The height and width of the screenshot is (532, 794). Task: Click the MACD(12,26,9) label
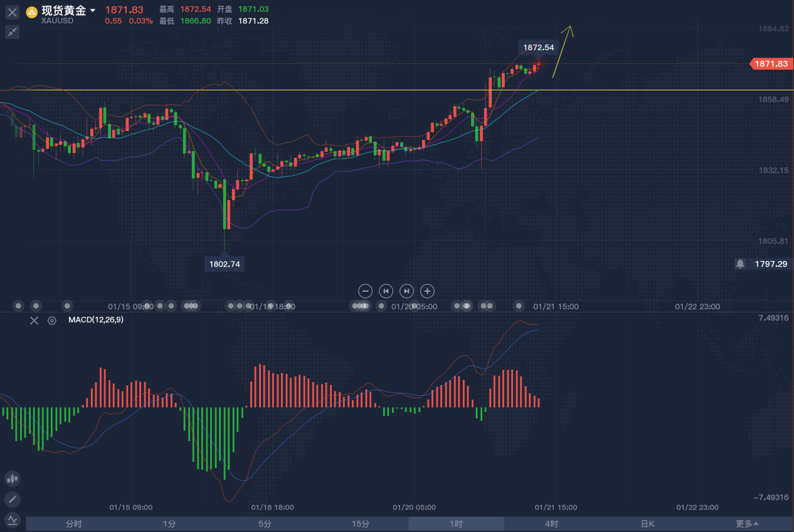(96, 320)
